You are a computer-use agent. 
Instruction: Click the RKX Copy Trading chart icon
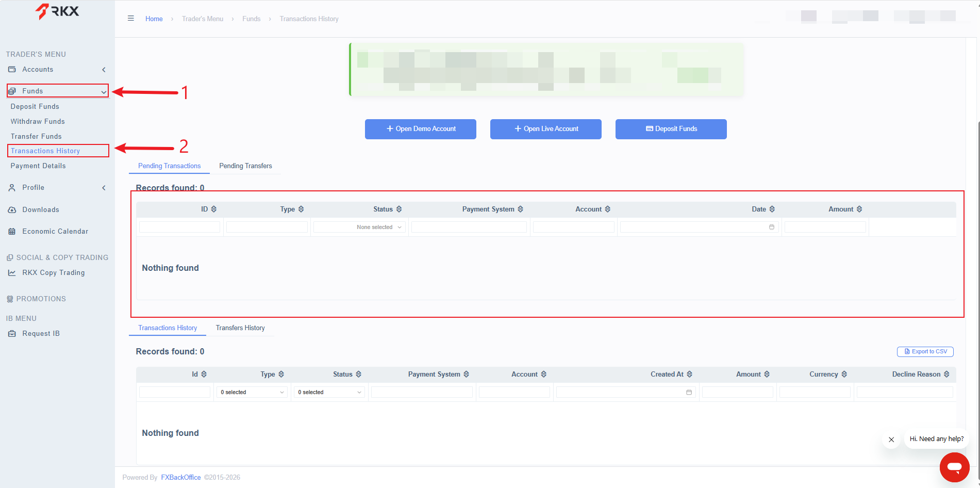[x=12, y=273]
